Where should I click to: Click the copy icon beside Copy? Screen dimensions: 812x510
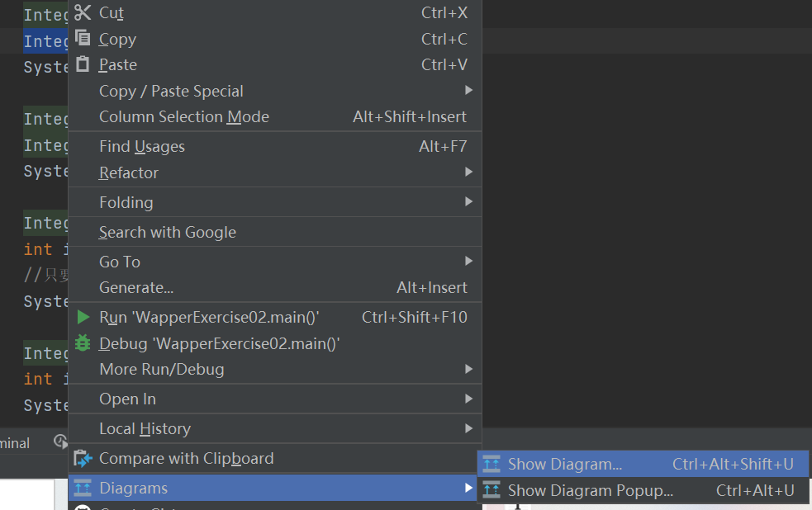pos(83,38)
